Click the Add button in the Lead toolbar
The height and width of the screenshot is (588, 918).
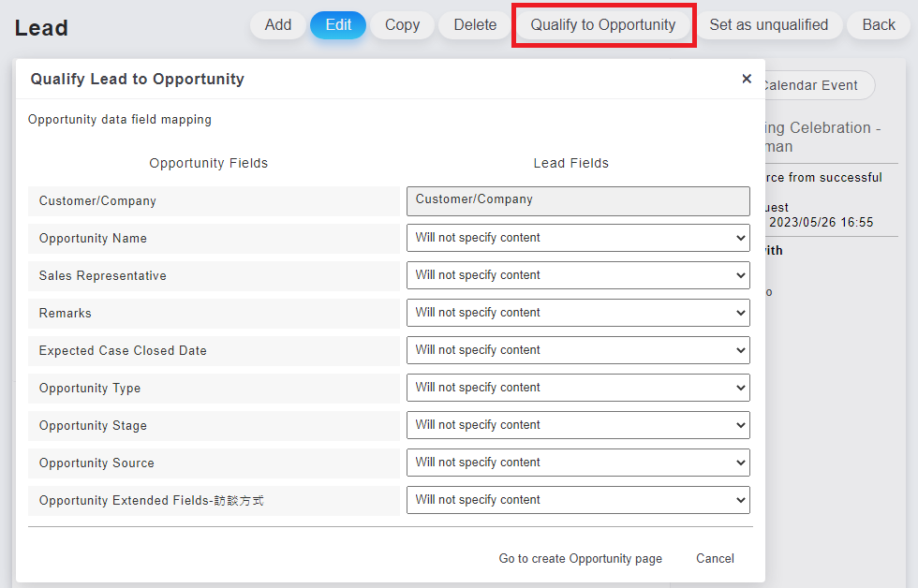click(x=278, y=25)
